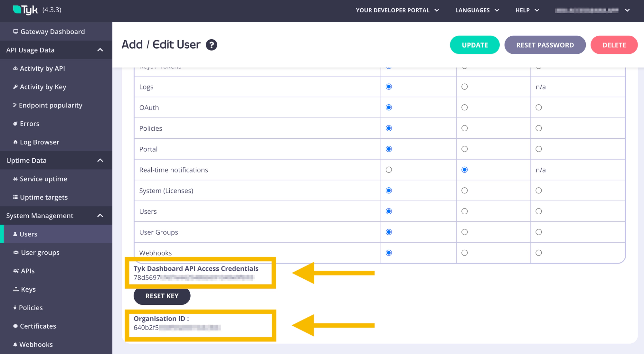
Task: Collapse the API Usage Data section
Action: point(100,50)
